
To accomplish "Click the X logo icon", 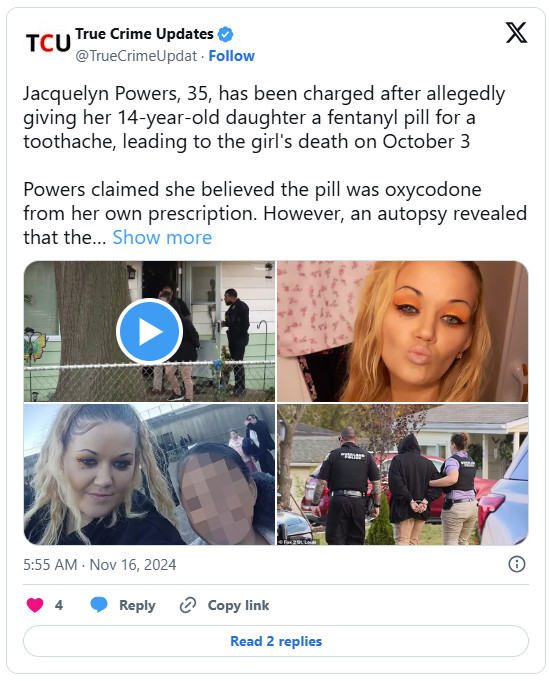I will pyautogui.click(x=516, y=33).
